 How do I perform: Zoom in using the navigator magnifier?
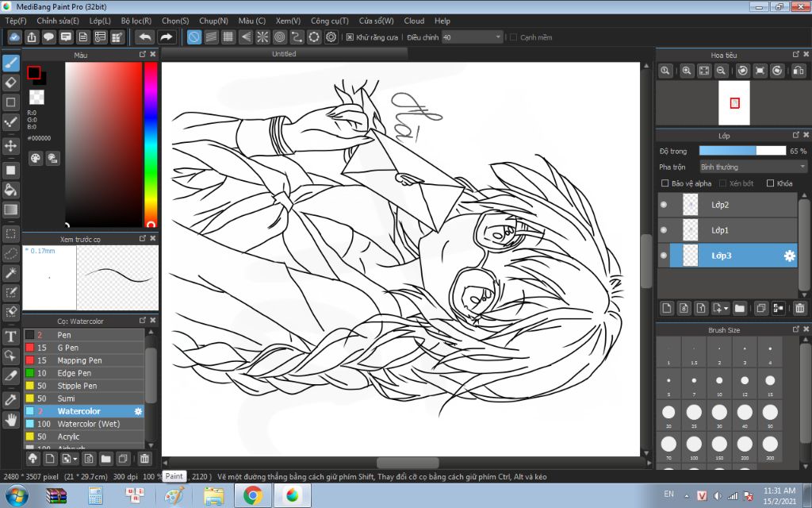687,71
